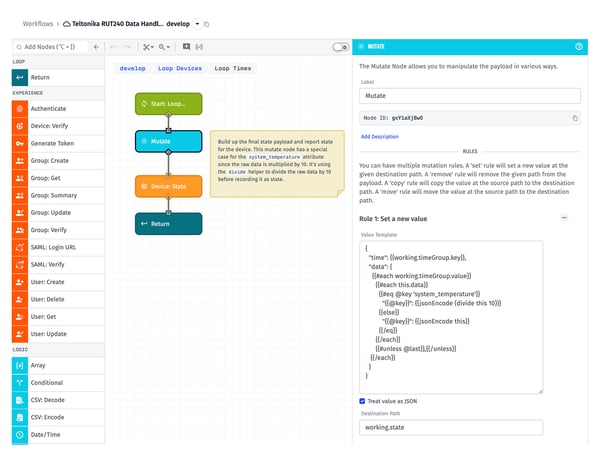This screenshot has height=454, width=600.
Task: Copy the Node ID value
Action: 575,118
